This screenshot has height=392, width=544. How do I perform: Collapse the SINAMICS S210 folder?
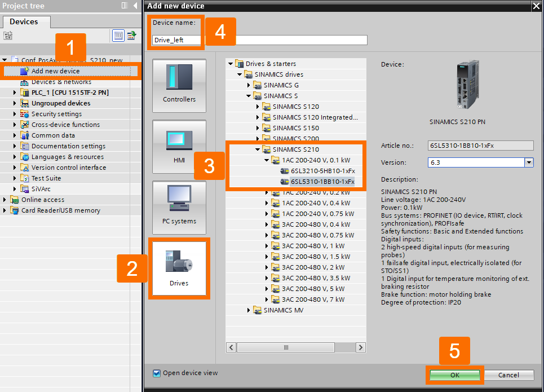pyautogui.click(x=258, y=149)
